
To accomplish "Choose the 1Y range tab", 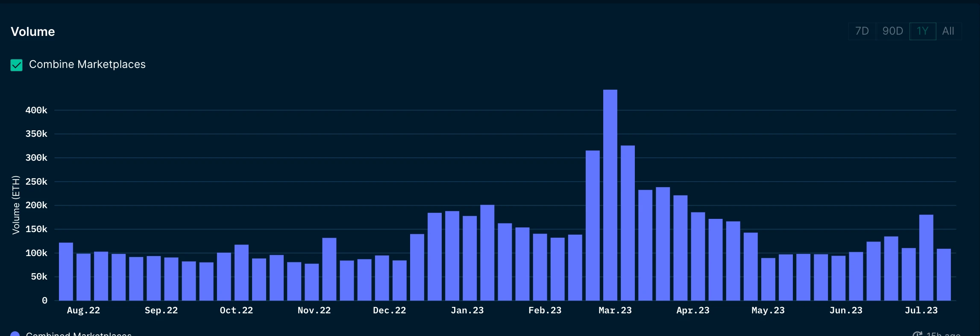I will tap(923, 31).
